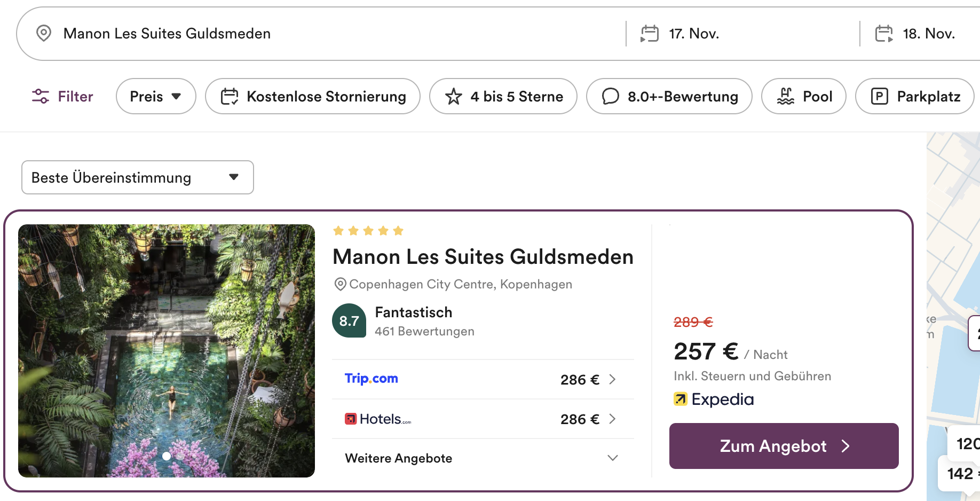The width and height of the screenshot is (980, 501).
Task: Open the Preis dropdown
Action: tap(156, 96)
